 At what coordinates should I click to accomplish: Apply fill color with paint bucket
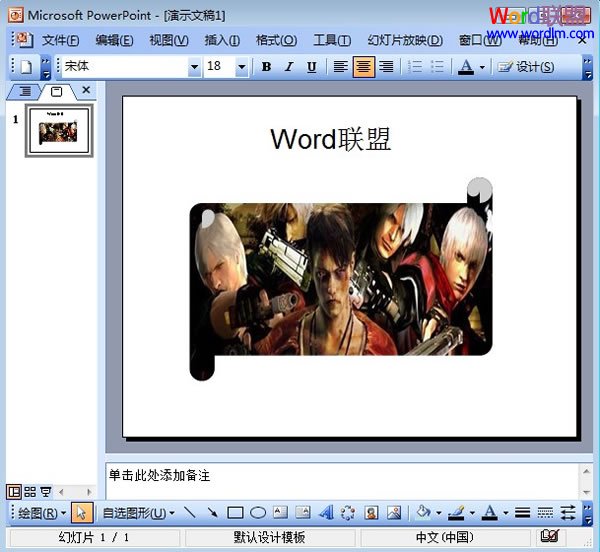click(424, 513)
